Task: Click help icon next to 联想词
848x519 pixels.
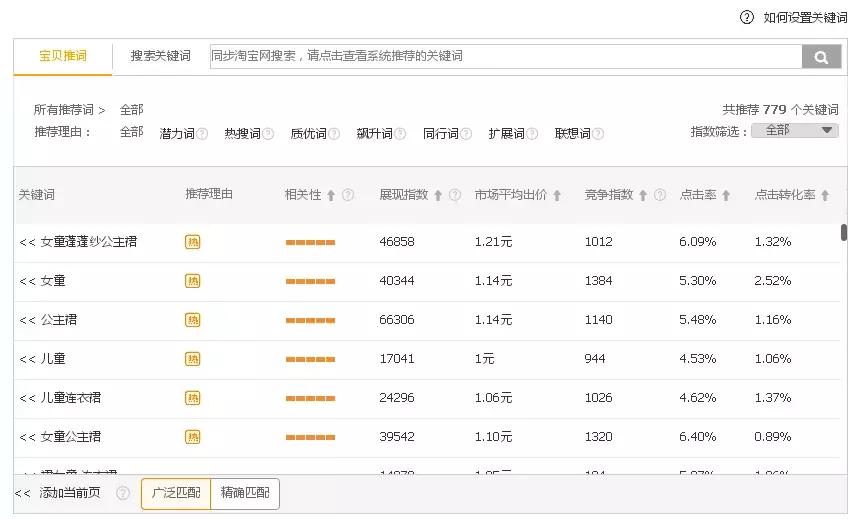Action: coord(598,134)
